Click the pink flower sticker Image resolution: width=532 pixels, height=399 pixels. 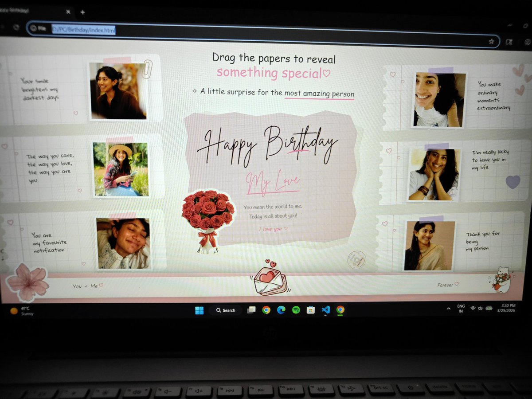(x=27, y=282)
